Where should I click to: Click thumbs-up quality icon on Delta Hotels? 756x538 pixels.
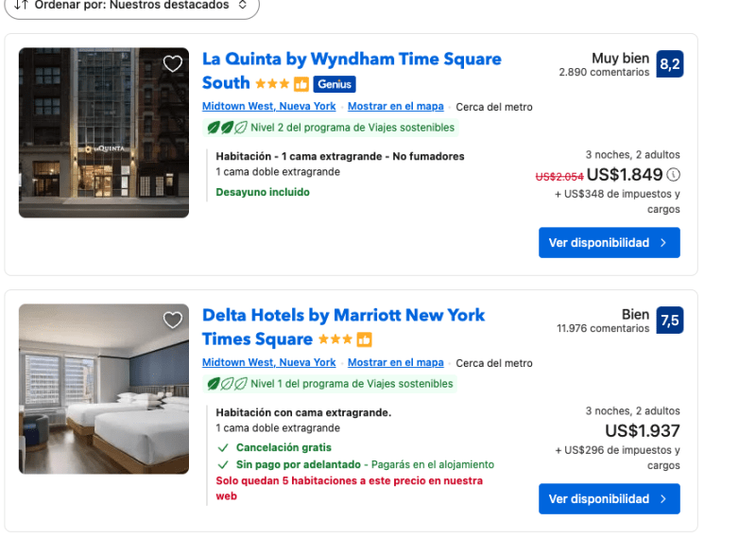coord(364,339)
